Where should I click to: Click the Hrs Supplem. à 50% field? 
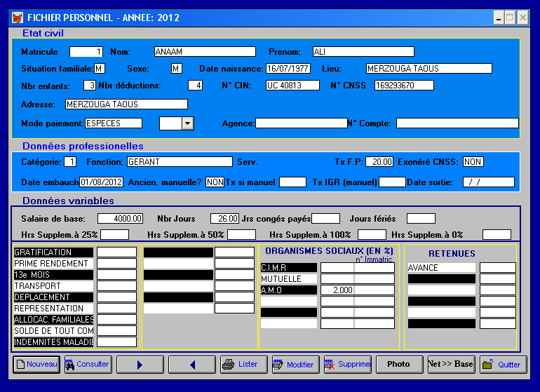[242, 235]
